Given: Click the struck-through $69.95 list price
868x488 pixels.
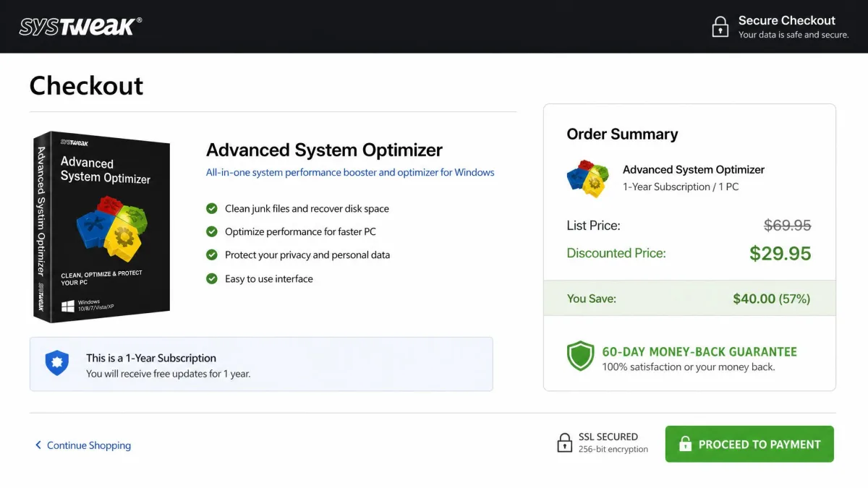Looking at the screenshot, I should pyautogui.click(x=788, y=226).
